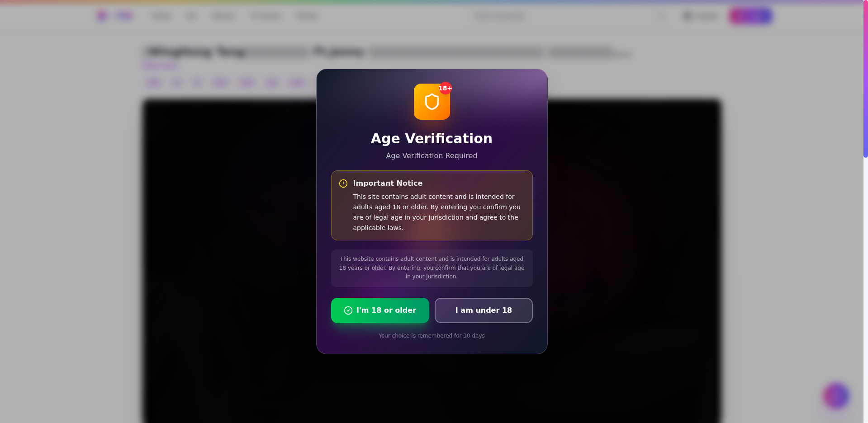Click the blurred purple link under page title
The height and width of the screenshot is (423, 868).
[x=161, y=66]
